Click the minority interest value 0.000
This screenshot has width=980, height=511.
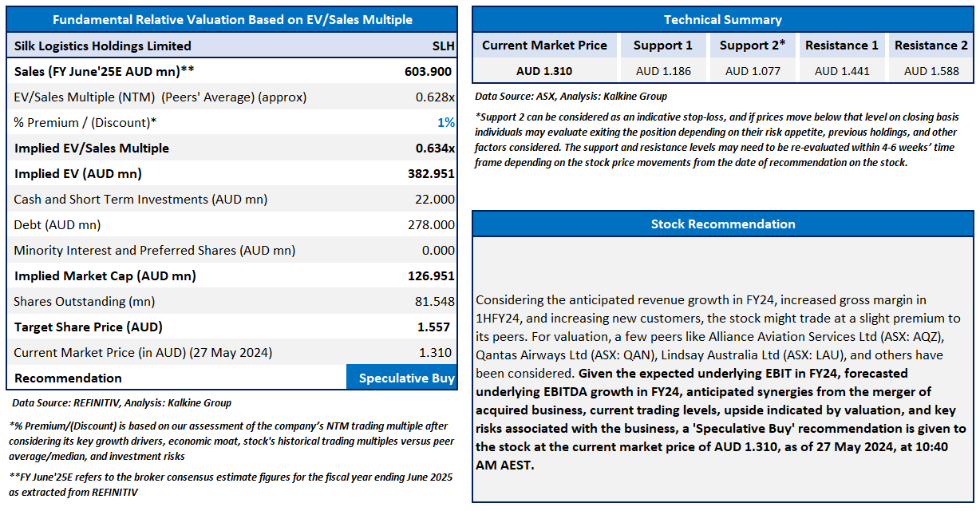437,250
